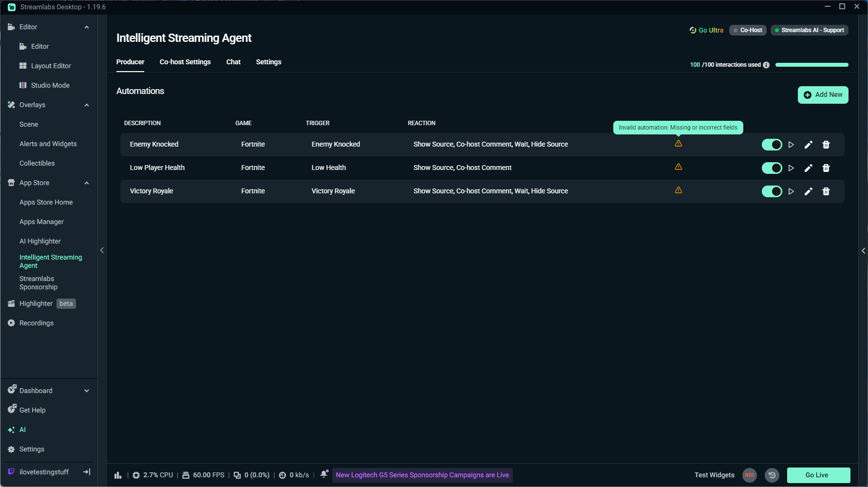Image resolution: width=868 pixels, height=487 pixels.
Task: Disable the Enemy Knocked automation toggle
Action: pos(772,145)
